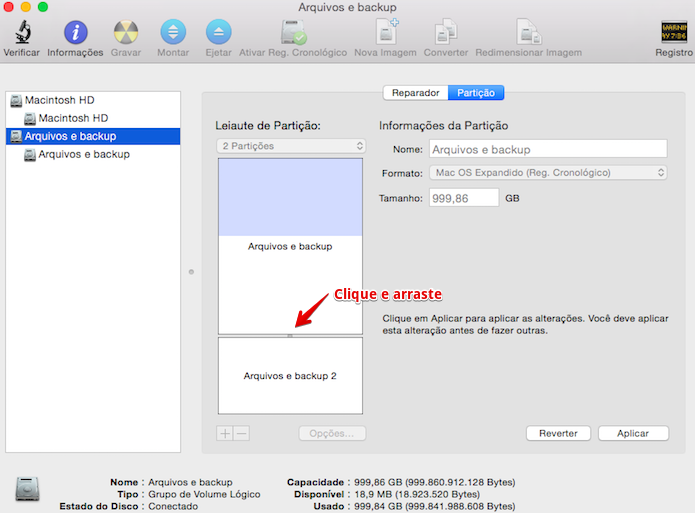Viewport: 695px width, 513px height.
Task: Open the Informações info icon
Action: click(x=75, y=32)
